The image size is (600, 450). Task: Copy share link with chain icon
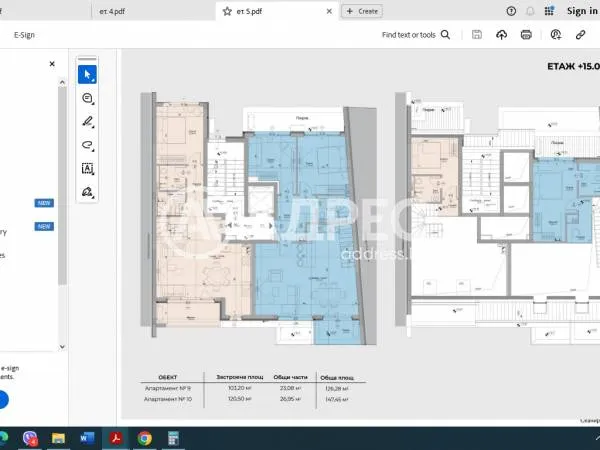point(580,35)
